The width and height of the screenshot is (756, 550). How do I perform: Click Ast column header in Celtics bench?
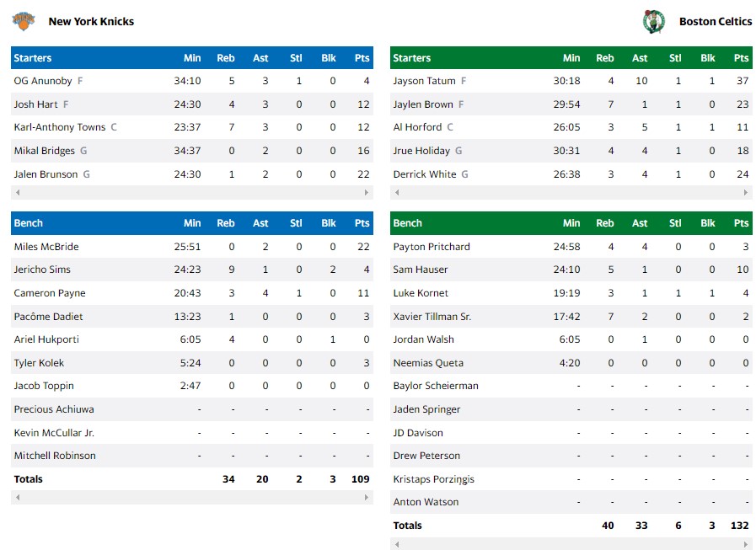(640, 223)
